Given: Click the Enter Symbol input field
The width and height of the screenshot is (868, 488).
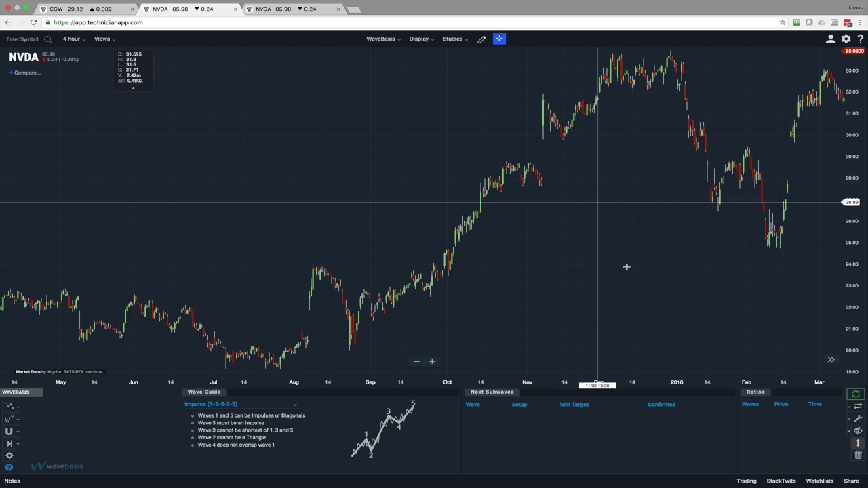Looking at the screenshot, I should click(x=22, y=39).
